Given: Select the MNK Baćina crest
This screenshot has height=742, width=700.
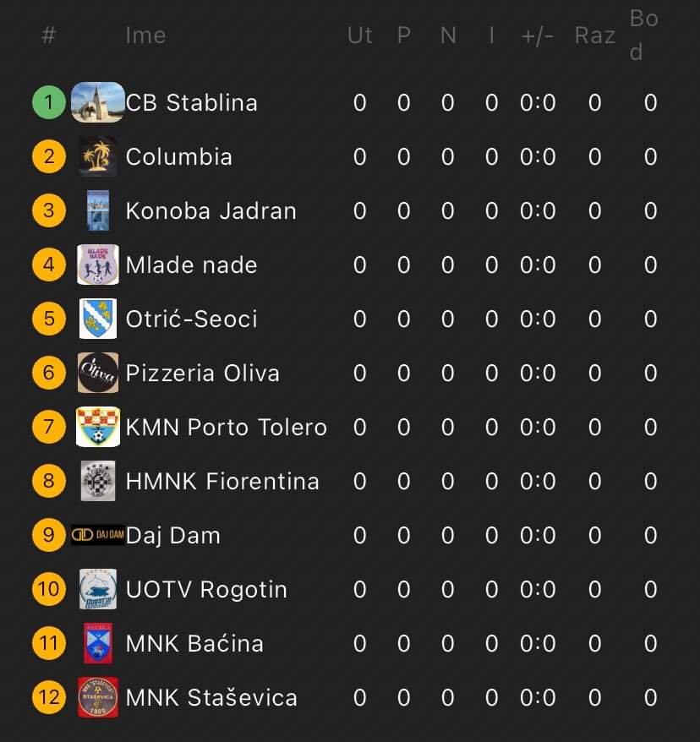Looking at the screenshot, I should 98,643.
